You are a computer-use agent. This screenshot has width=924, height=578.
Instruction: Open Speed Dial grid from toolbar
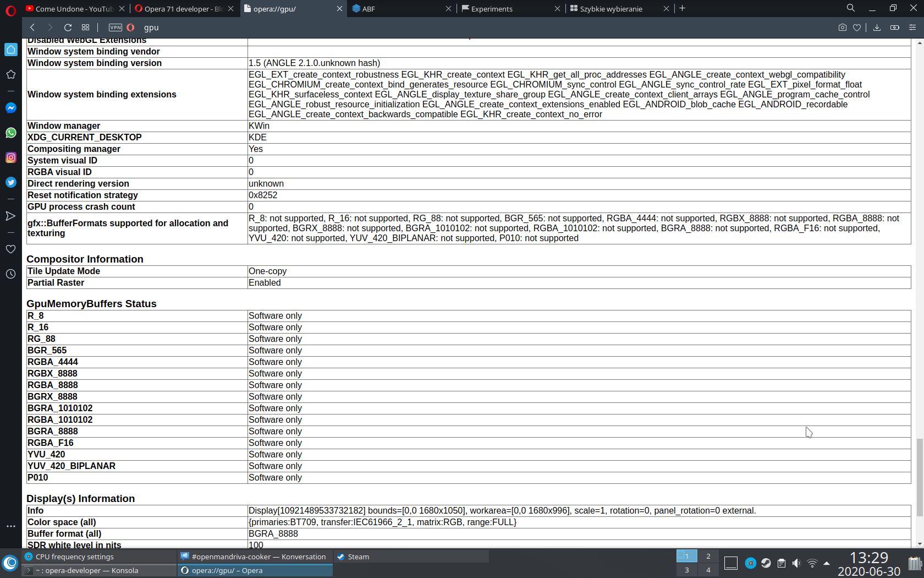coord(85,28)
